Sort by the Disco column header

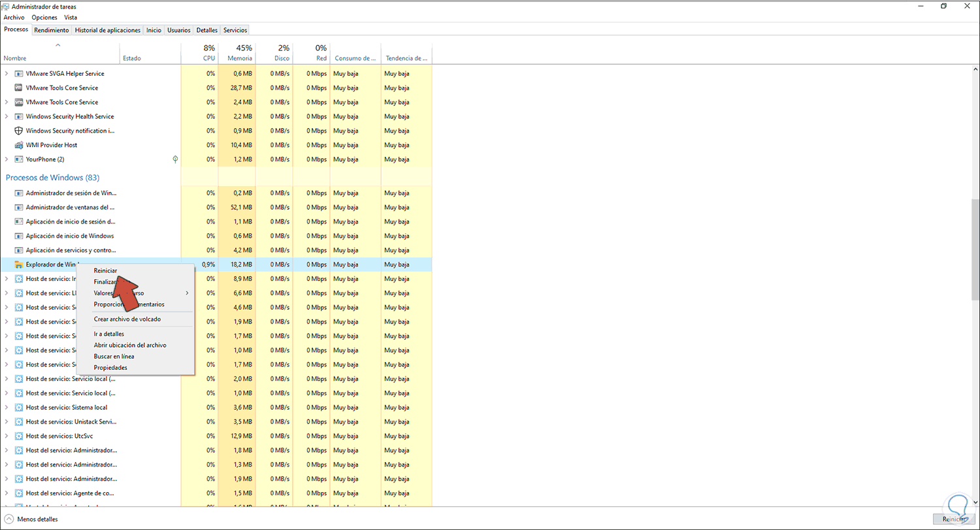pyautogui.click(x=274, y=53)
